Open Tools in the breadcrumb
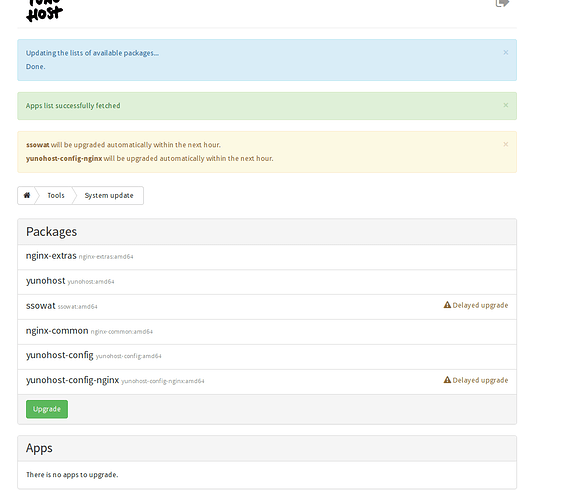 [56, 195]
